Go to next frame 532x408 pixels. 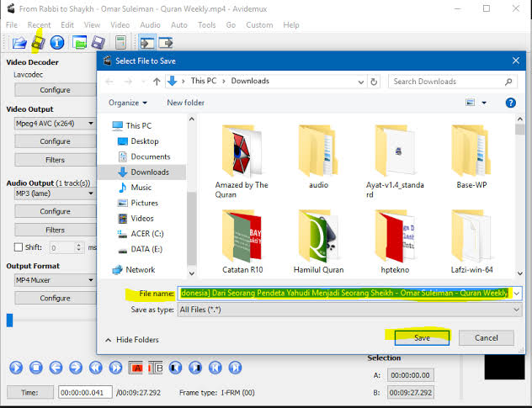click(76, 368)
